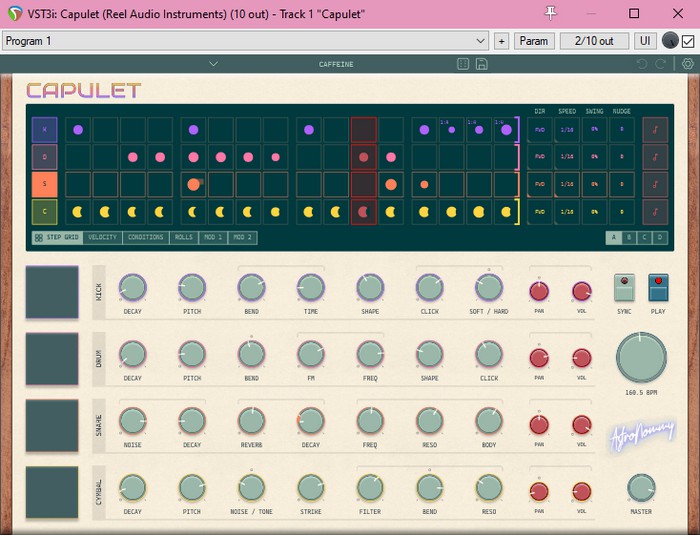Click the MASTER volume knob

click(x=641, y=488)
